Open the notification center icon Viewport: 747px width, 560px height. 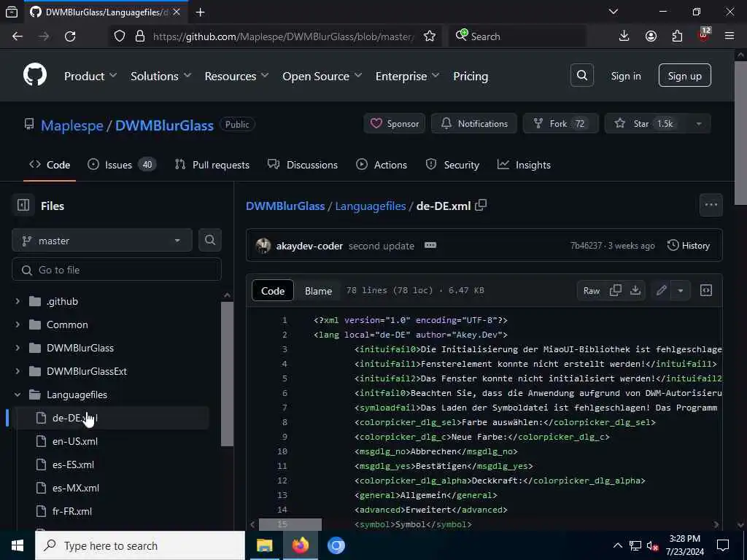point(723,545)
